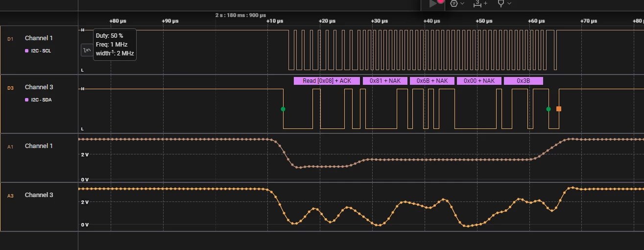Select the D3 Channel 3 label
The width and height of the screenshot is (644, 250).
[x=39, y=87]
